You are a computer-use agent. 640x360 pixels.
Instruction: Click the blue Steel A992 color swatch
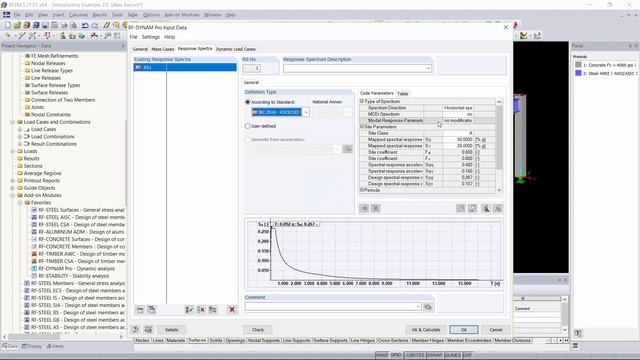pos(578,73)
